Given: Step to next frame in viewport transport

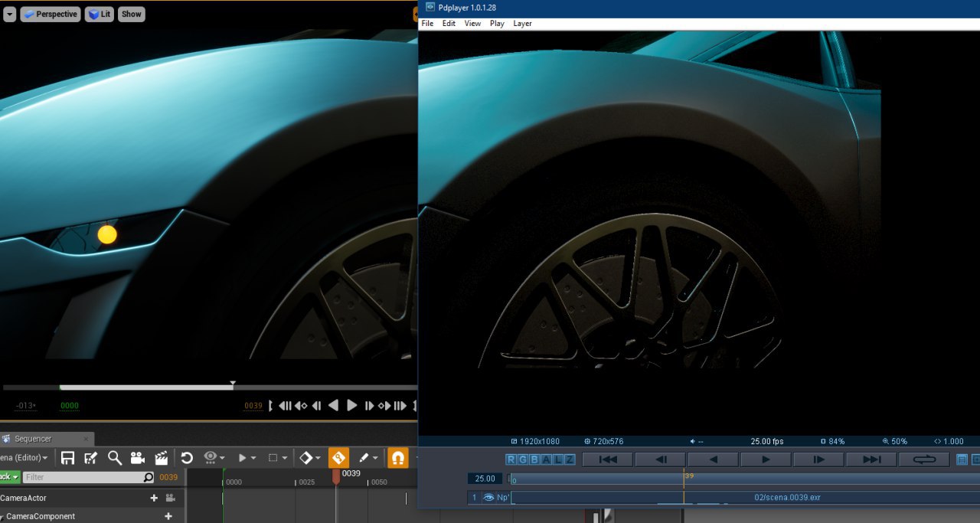Looking at the screenshot, I should (x=369, y=406).
